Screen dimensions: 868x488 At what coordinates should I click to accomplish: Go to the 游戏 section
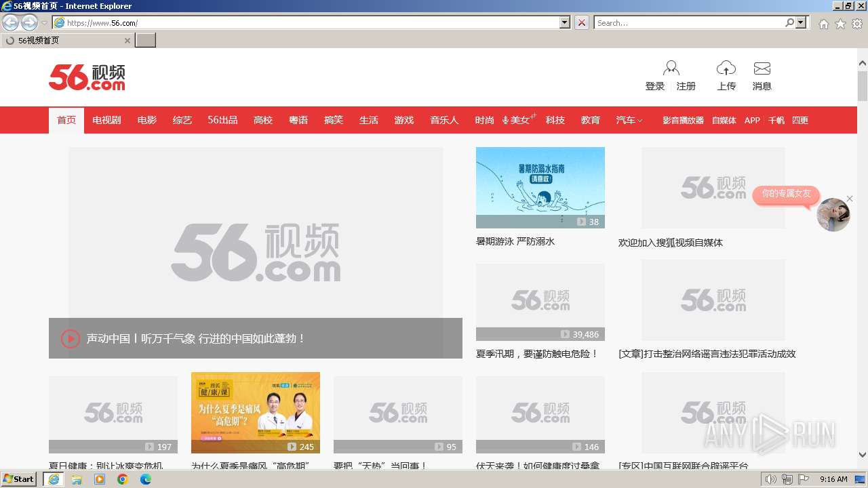(404, 120)
